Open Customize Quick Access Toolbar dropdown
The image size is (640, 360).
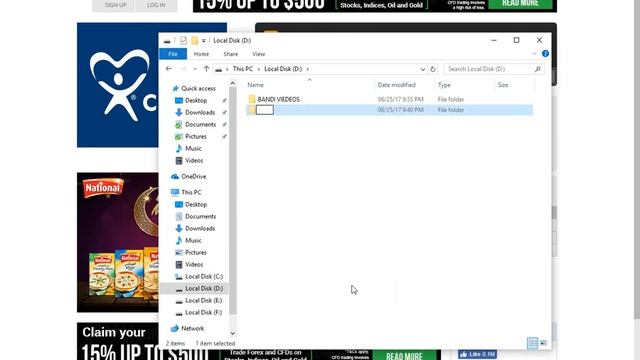(x=204, y=40)
